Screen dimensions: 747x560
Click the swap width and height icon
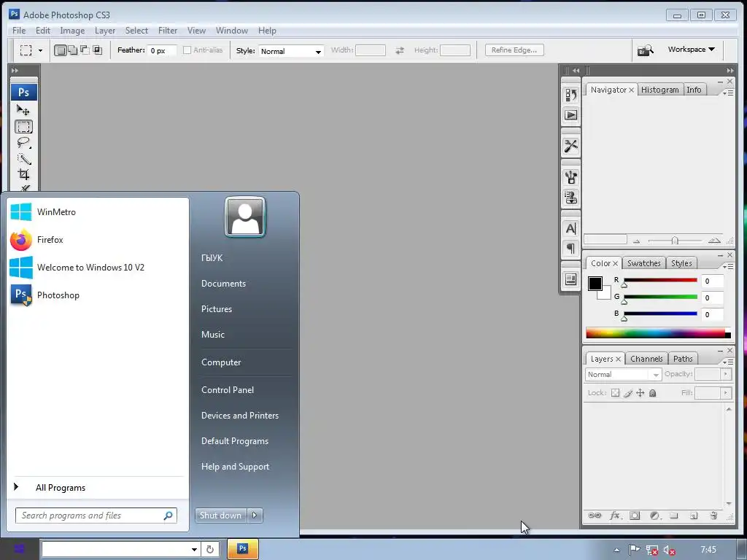400,50
